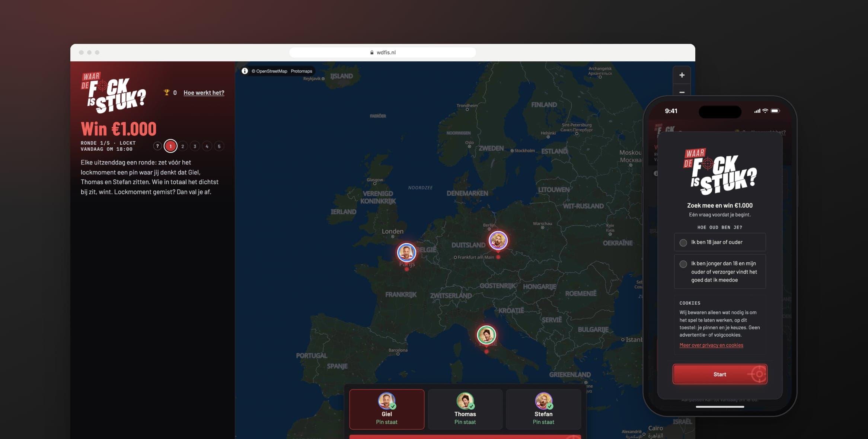
Task: Zoom in with the map plus button
Action: 682,75
